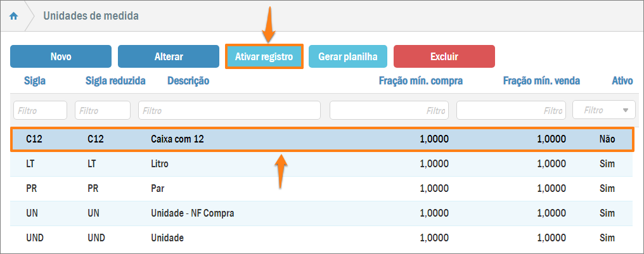Image resolution: width=644 pixels, height=254 pixels.
Task: Generate spreadsheet with Gerar planilha
Action: (348, 56)
